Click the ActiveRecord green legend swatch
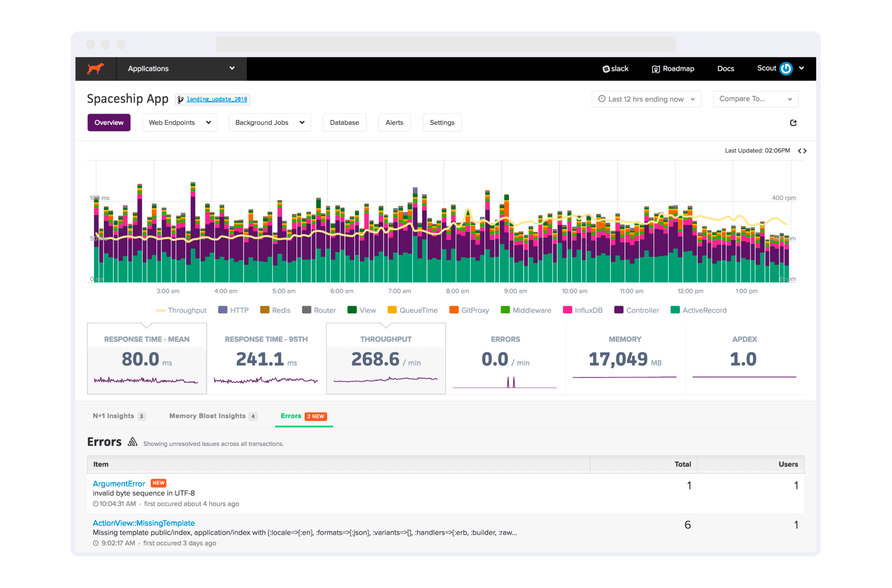 [675, 310]
